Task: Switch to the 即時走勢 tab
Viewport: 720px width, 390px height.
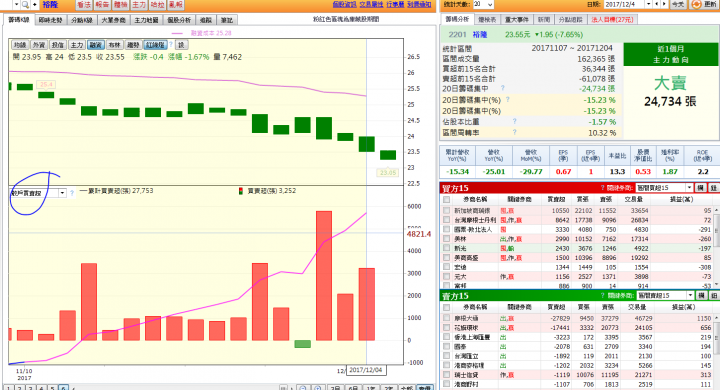Action: [x=51, y=20]
